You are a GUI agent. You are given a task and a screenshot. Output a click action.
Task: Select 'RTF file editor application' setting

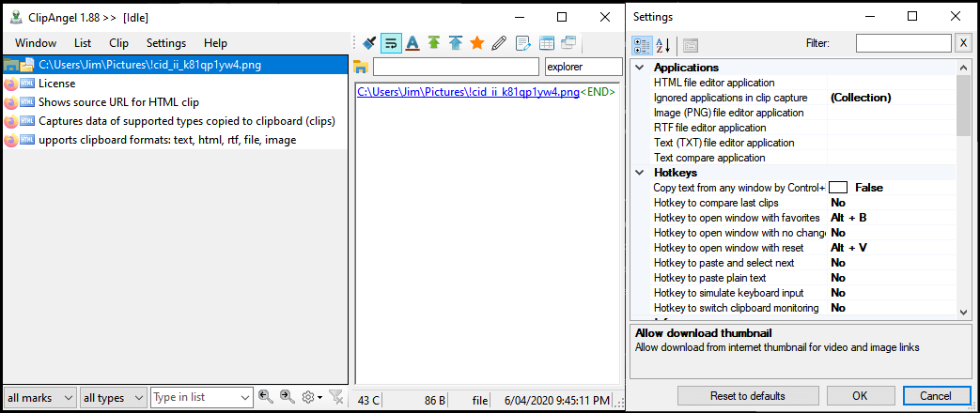[x=803, y=128]
